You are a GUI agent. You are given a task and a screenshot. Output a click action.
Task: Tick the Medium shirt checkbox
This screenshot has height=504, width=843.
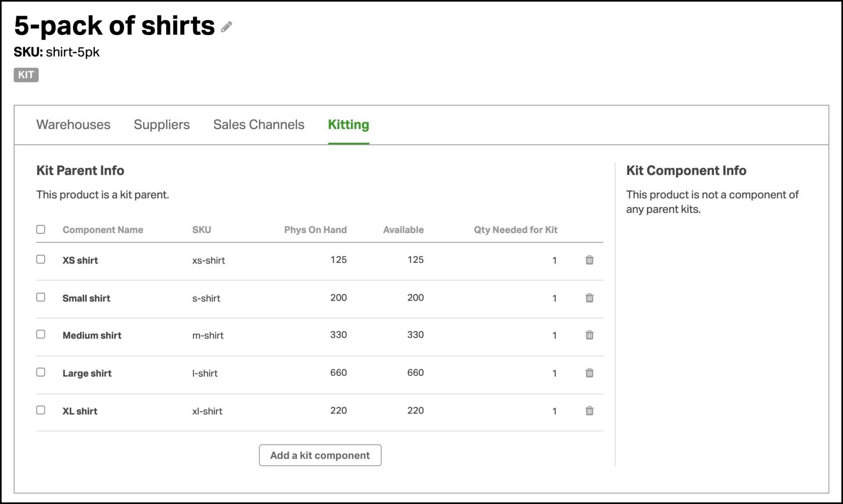tap(41, 334)
